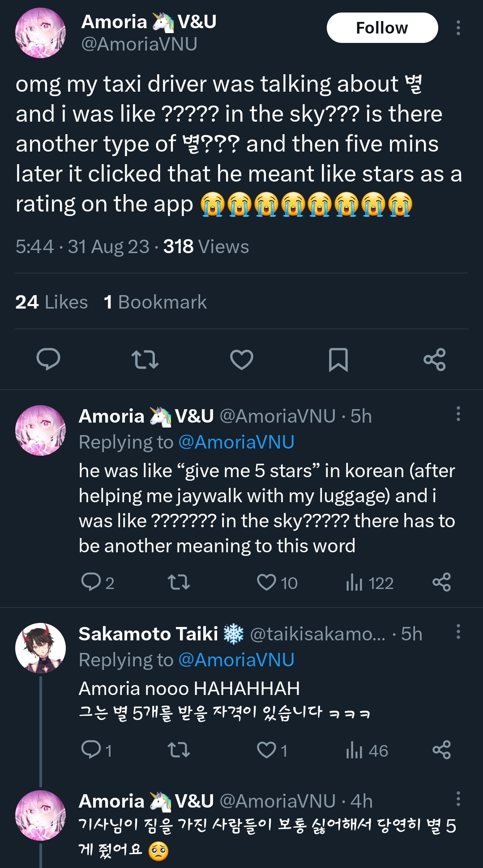
Task: Open more options on Sakamoto Taiki's reply
Action: tap(458, 631)
